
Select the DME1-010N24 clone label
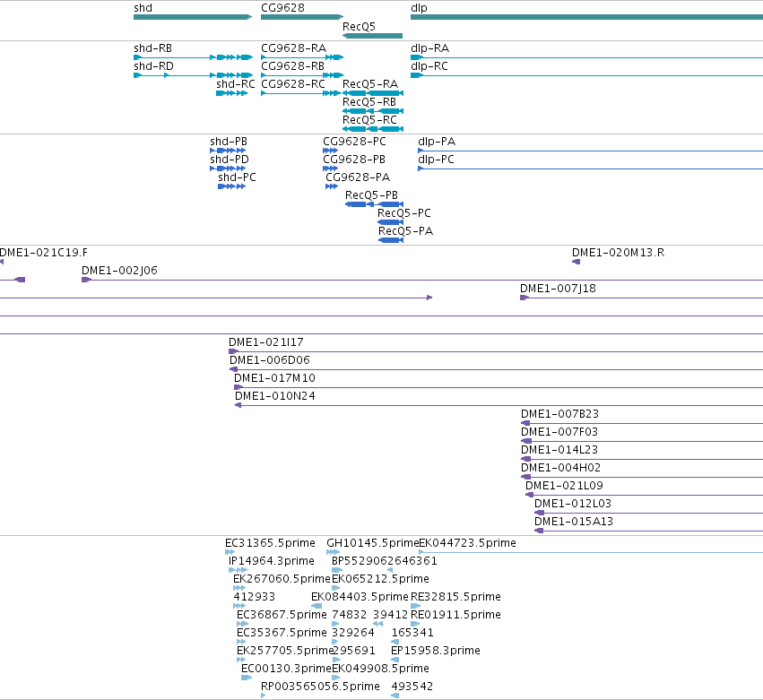point(275,397)
